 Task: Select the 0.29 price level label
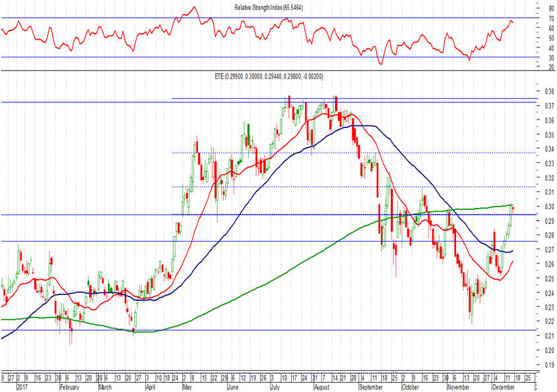click(x=550, y=221)
